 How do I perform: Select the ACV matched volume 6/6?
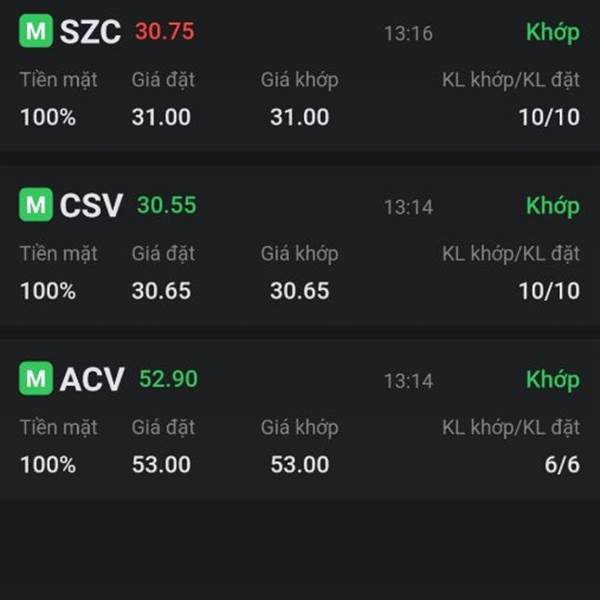[562, 465]
